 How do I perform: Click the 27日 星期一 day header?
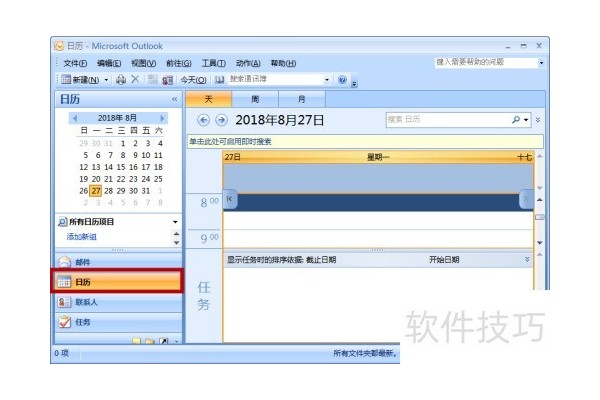[x=378, y=157]
